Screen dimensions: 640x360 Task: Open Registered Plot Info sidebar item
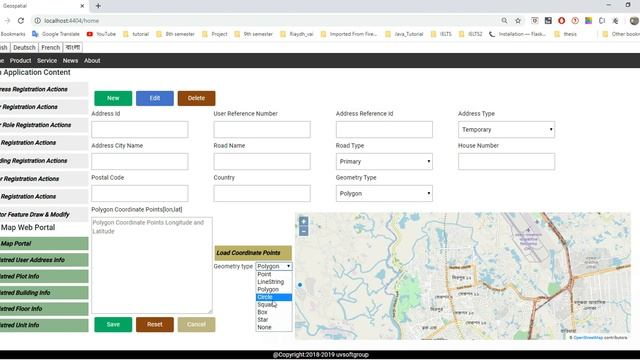[44, 276]
